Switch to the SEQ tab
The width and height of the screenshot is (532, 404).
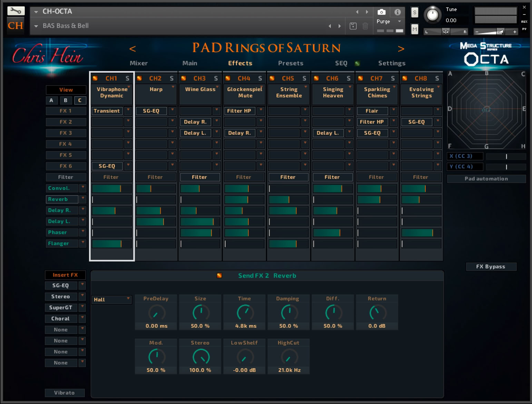(341, 63)
